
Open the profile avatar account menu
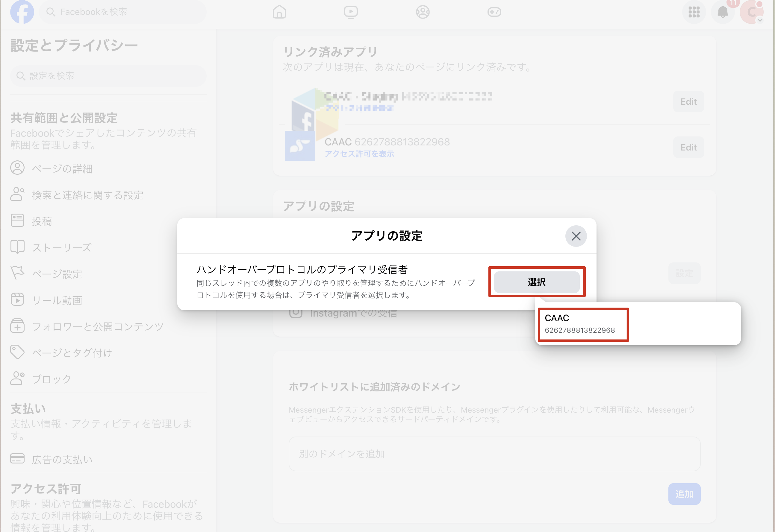[751, 12]
